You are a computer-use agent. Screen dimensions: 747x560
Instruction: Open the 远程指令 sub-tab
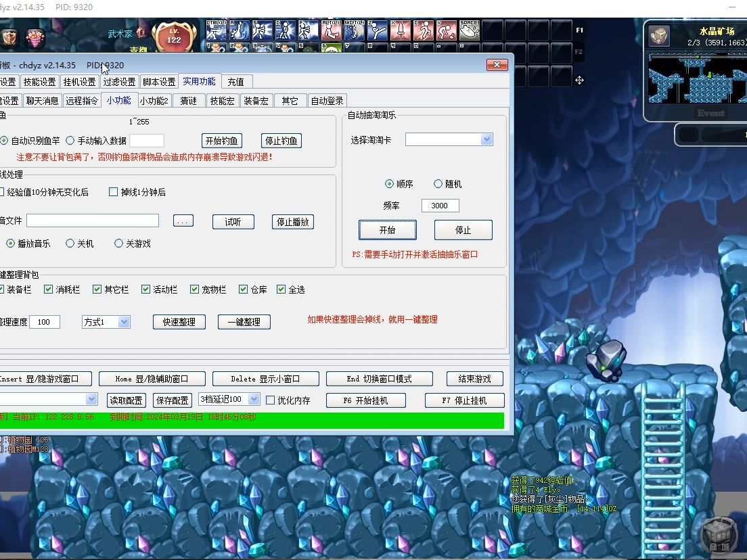tap(81, 101)
